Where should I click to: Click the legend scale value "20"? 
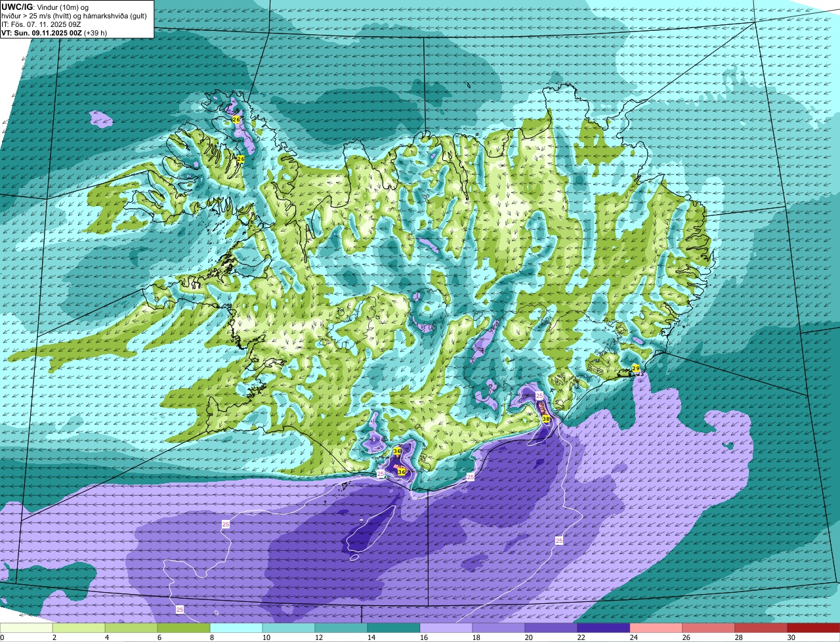click(x=529, y=637)
